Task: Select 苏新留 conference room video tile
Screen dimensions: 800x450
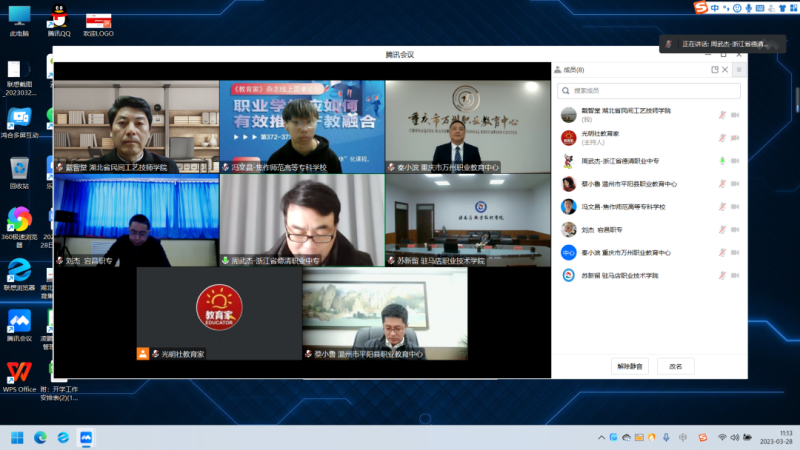Action: [x=468, y=220]
